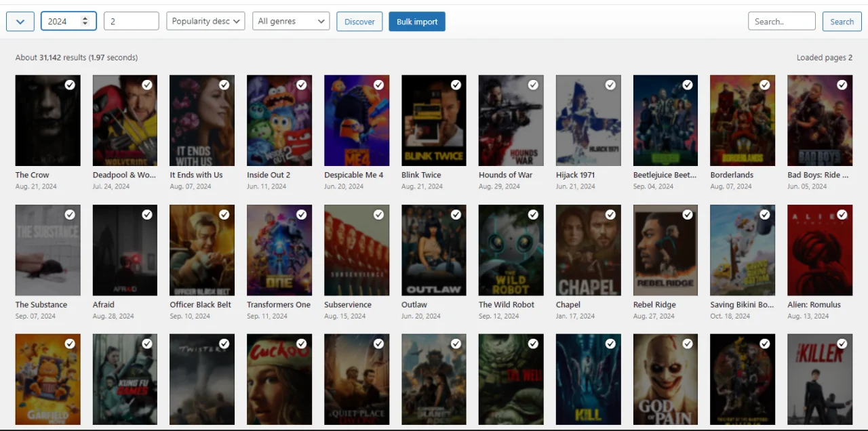Click the About 31,142 results text
868x431 pixels.
pos(77,58)
